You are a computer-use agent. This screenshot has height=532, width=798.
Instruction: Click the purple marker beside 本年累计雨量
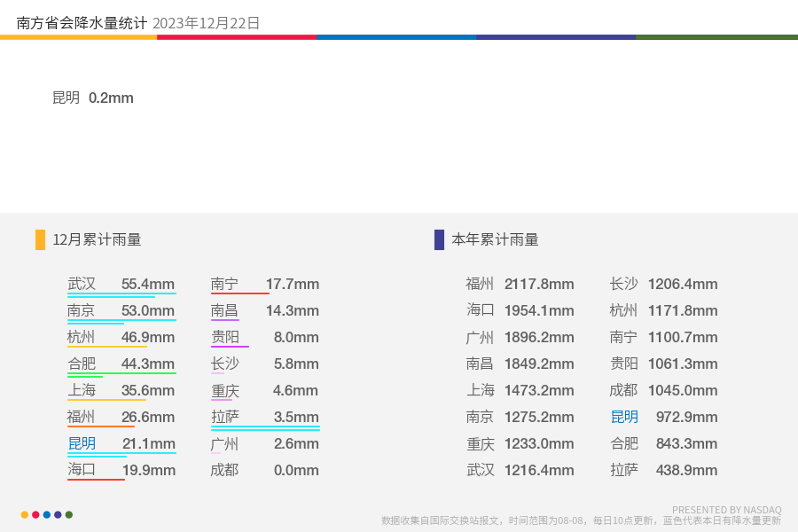point(439,239)
